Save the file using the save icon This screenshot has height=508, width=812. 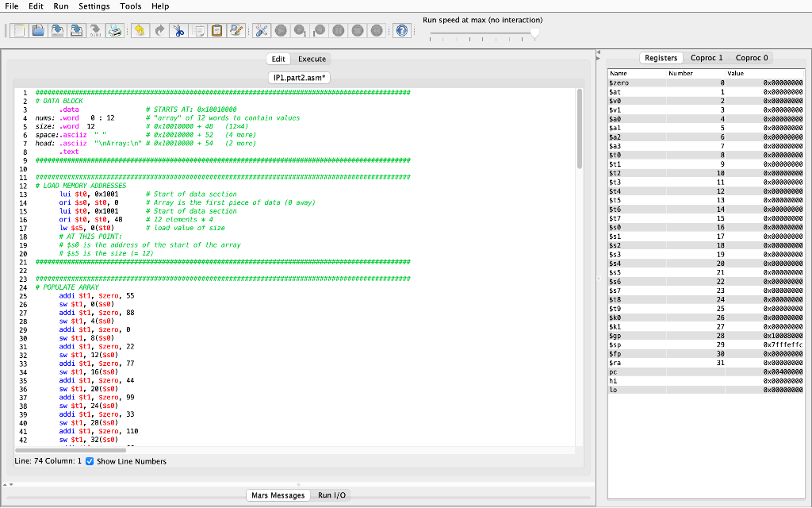click(58, 30)
